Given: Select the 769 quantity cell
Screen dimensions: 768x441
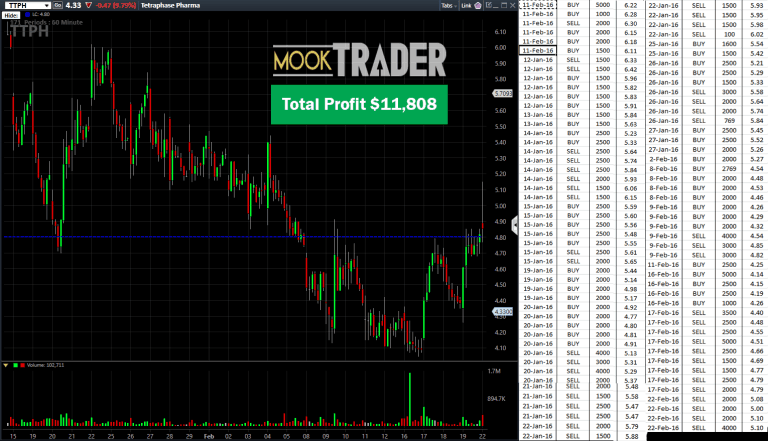Looking at the screenshot, I should (729, 121).
